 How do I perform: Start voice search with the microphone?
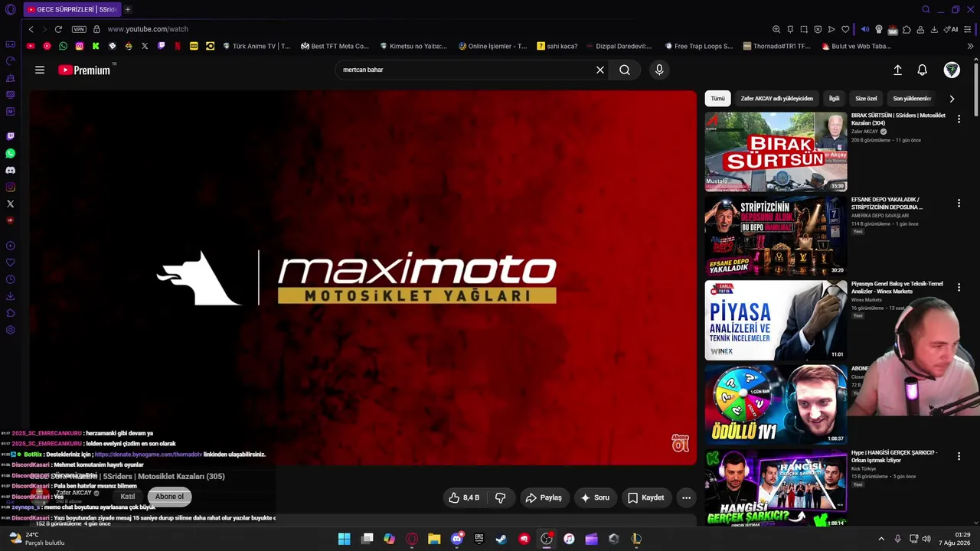pyautogui.click(x=659, y=70)
